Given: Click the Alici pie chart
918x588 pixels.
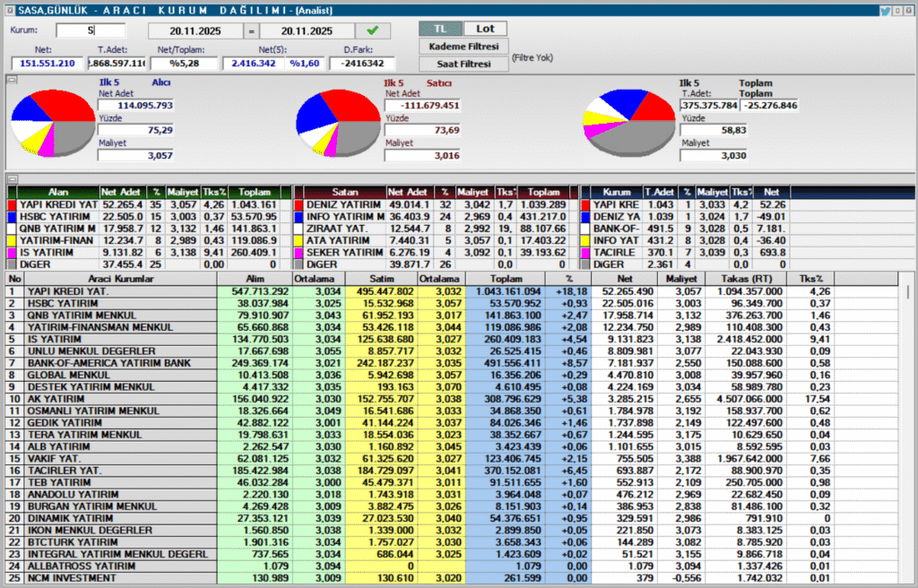Looking at the screenshot, I should pos(54,121).
